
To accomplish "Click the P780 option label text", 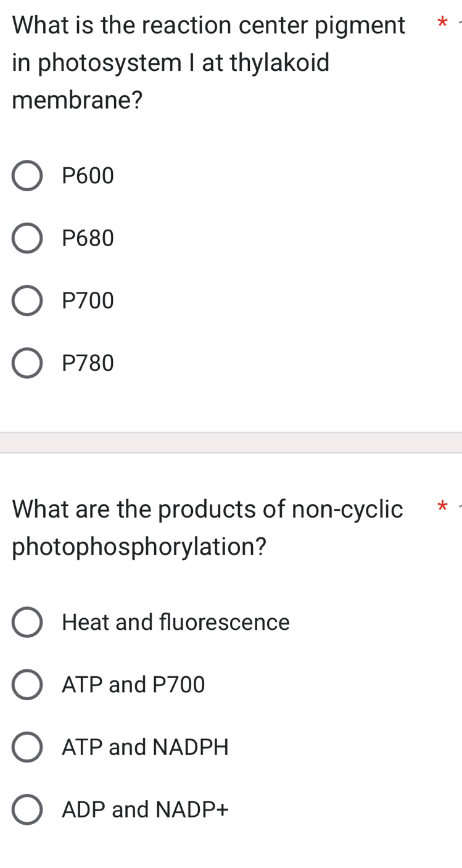I will point(88,363).
